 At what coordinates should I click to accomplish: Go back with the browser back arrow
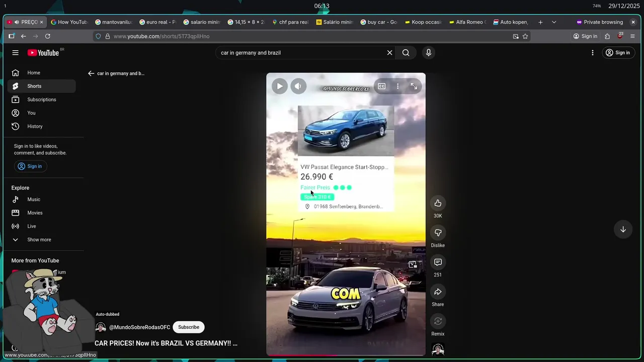coord(23,36)
